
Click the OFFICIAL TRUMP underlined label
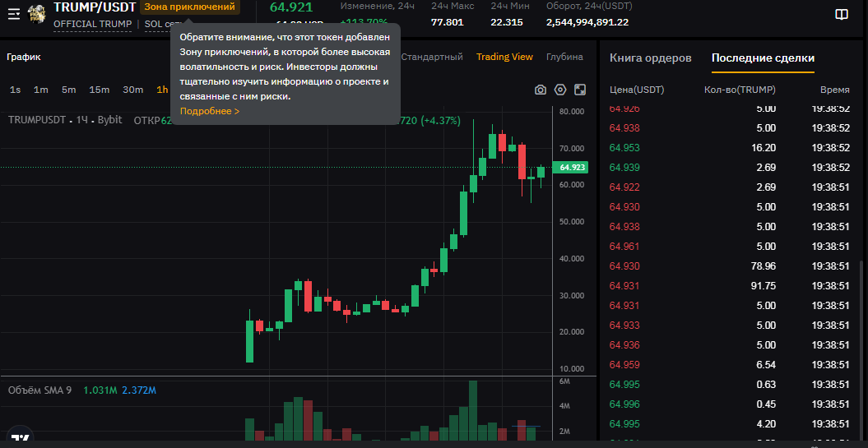point(92,25)
